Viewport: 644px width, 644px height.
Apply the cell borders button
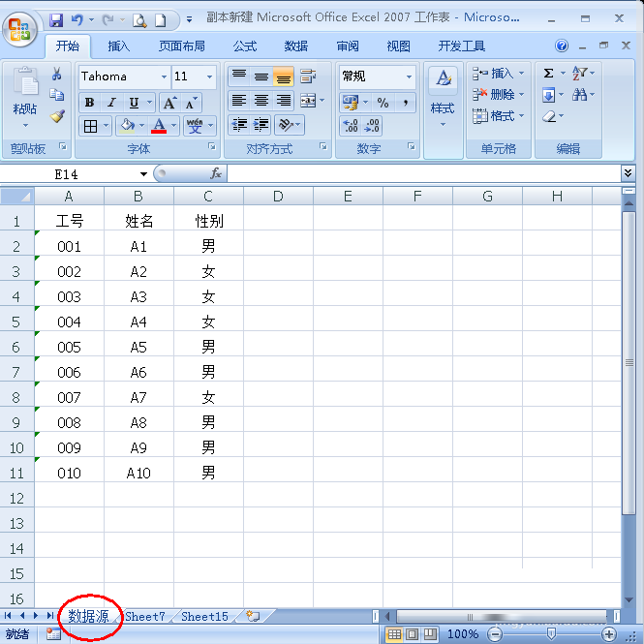point(90,126)
